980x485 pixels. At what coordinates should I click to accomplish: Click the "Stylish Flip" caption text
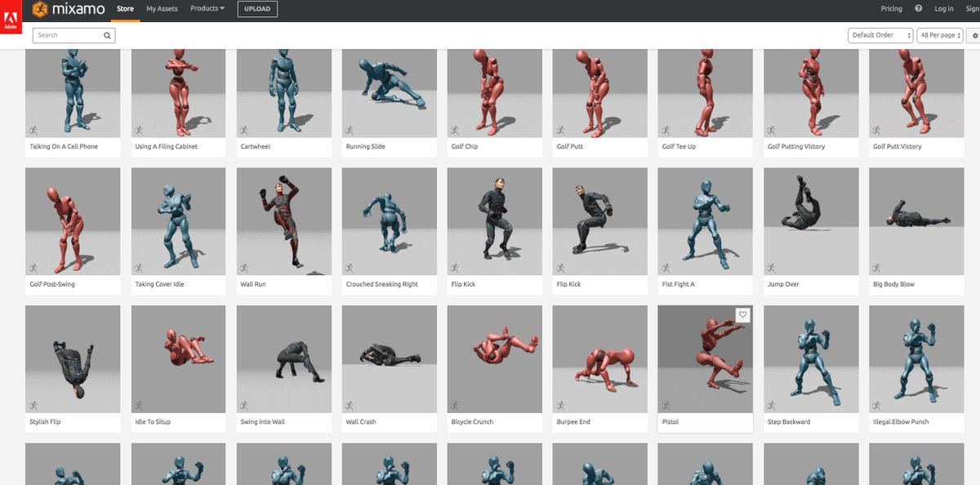[46, 422]
